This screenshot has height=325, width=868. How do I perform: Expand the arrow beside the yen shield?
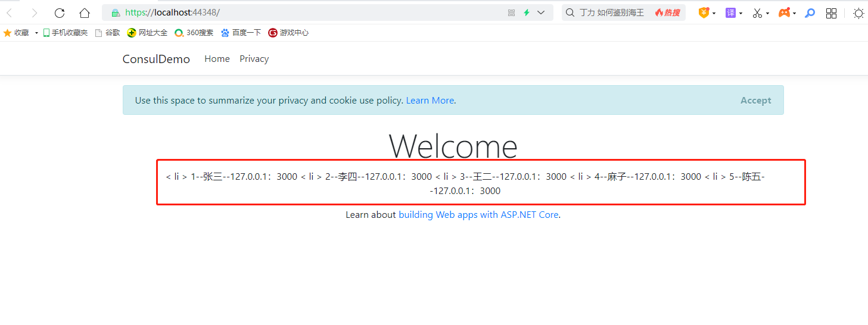click(714, 13)
